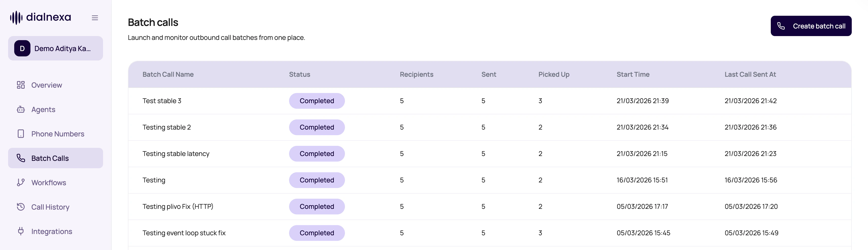This screenshot has width=868, height=250.
Task: Click last call sent 21/03/2026 21:42
Action: [x=751, y=101]
